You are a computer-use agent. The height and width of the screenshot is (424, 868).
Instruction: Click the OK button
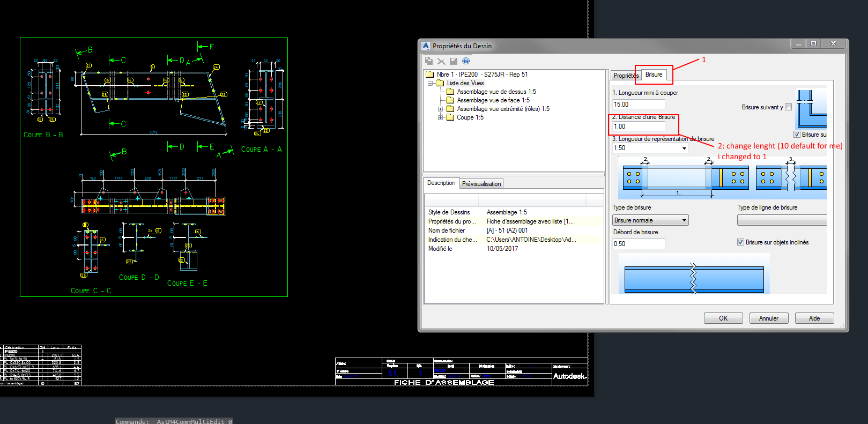(x=723, y=318)
